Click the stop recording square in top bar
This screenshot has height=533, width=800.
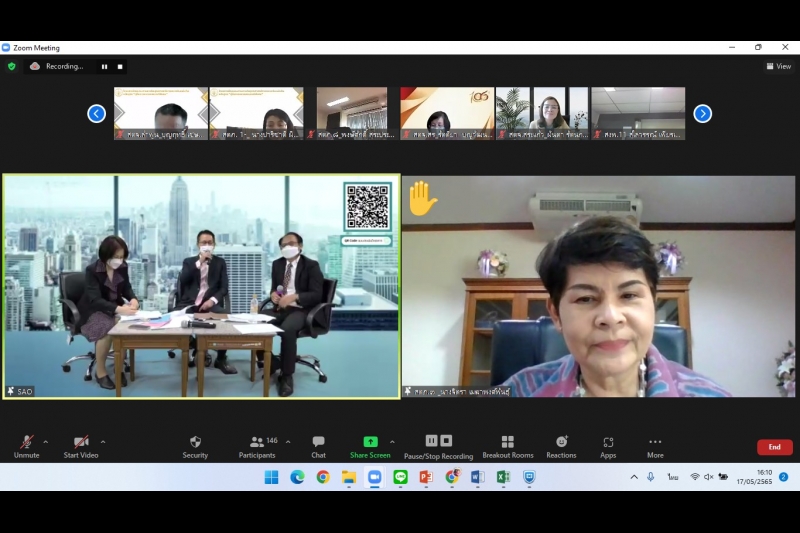120,67
